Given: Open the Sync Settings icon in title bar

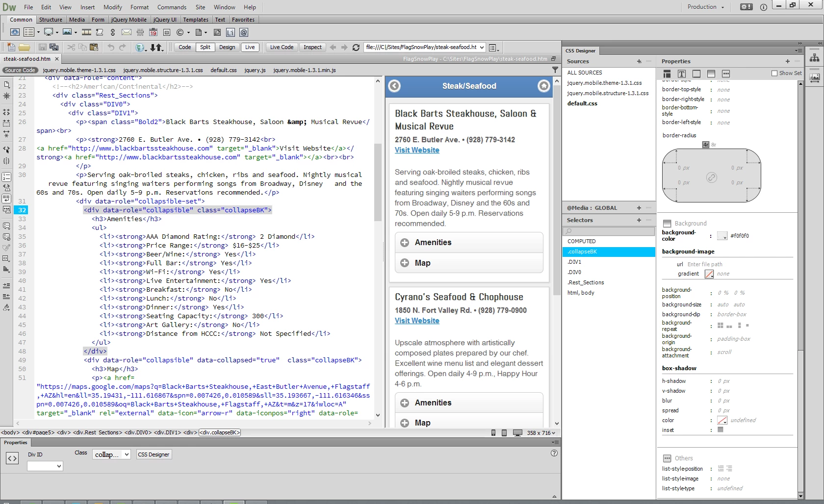Looking at the screenshot, I should click(746, 7).
